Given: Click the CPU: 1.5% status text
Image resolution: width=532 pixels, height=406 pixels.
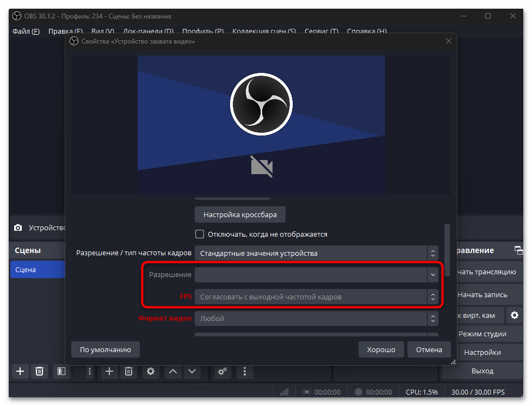Looking at the screenshot, I should [422, 392].
